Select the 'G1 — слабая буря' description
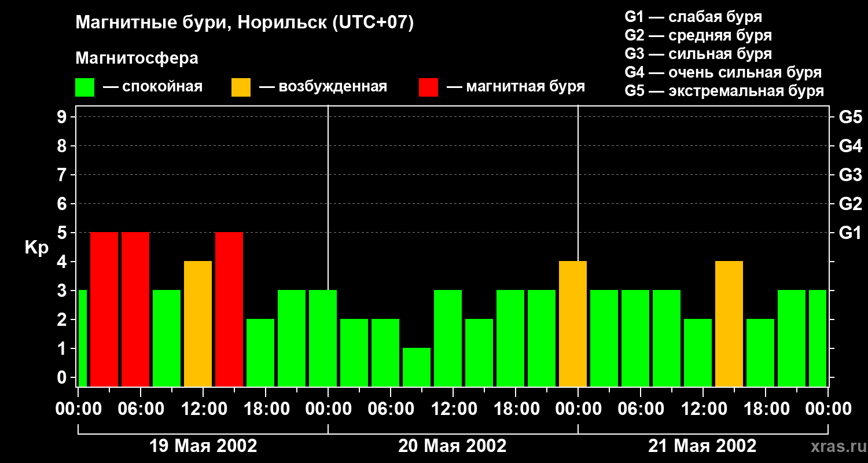This screenshot has height=463, width=868. [693, 17]
